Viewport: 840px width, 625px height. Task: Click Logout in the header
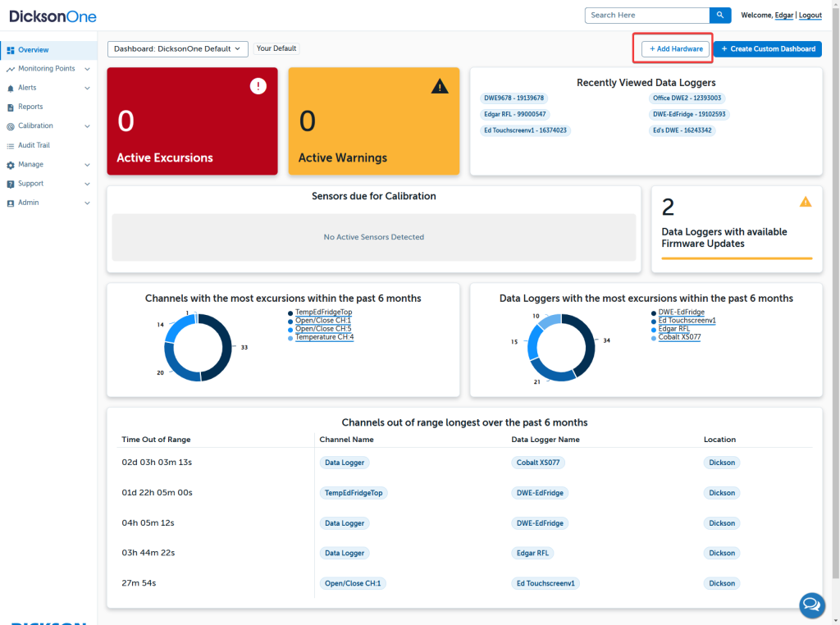pos(810,15)
